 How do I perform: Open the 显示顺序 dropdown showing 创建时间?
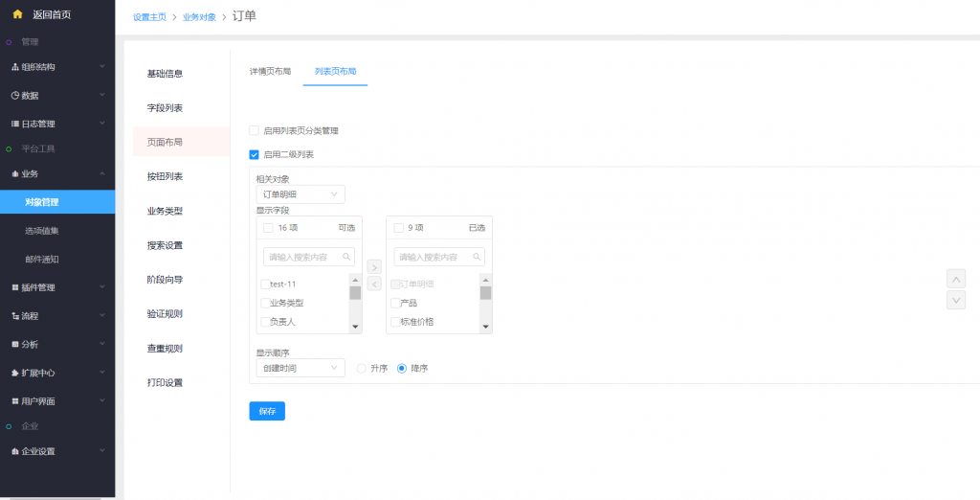(x=301, y=368)
